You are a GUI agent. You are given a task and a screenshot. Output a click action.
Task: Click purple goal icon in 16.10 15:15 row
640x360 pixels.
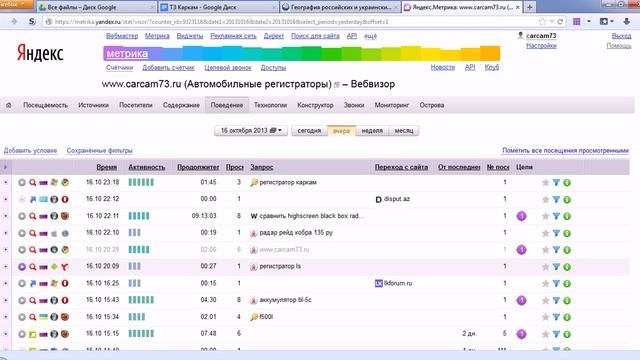[521, 334]
